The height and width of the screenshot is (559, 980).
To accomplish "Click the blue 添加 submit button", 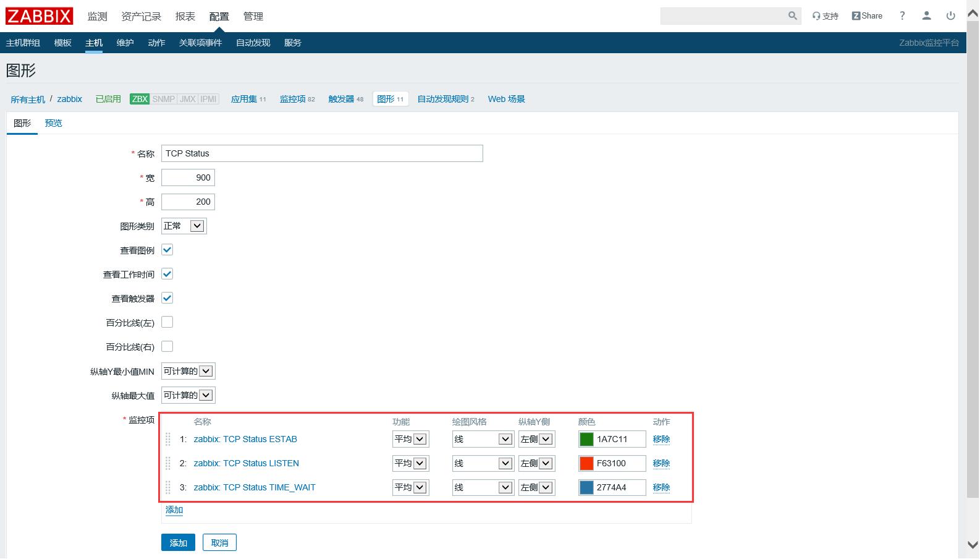I will [x=178, y=543].
